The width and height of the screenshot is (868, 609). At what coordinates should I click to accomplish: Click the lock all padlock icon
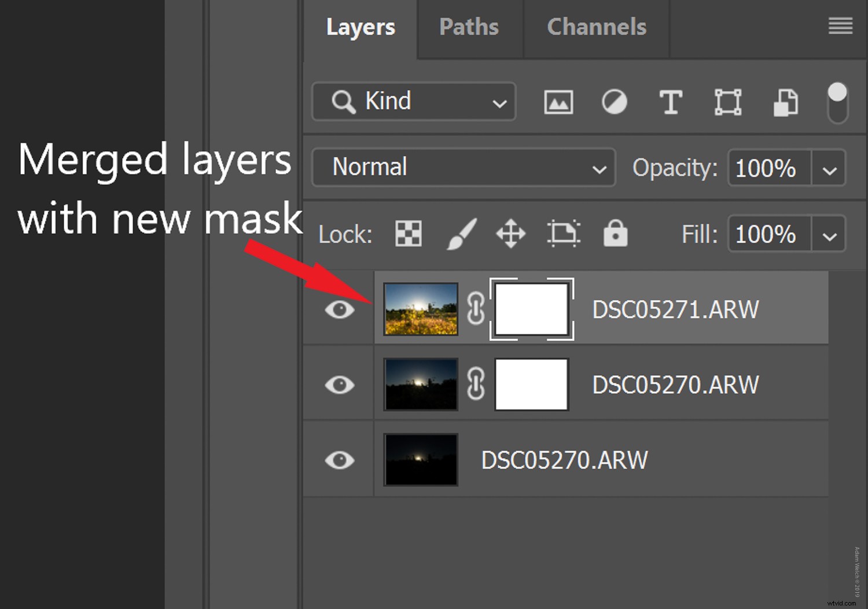[615, 234]
